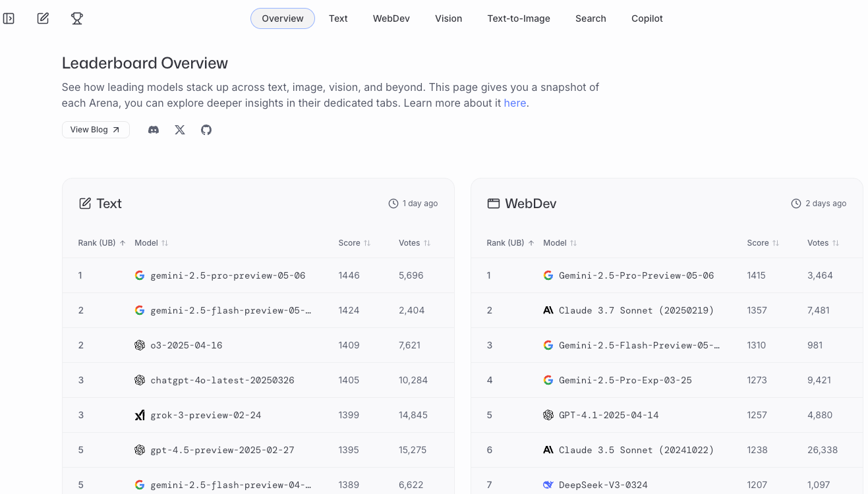
Task: Open the Discord icon link
Action: coord(154,130)
